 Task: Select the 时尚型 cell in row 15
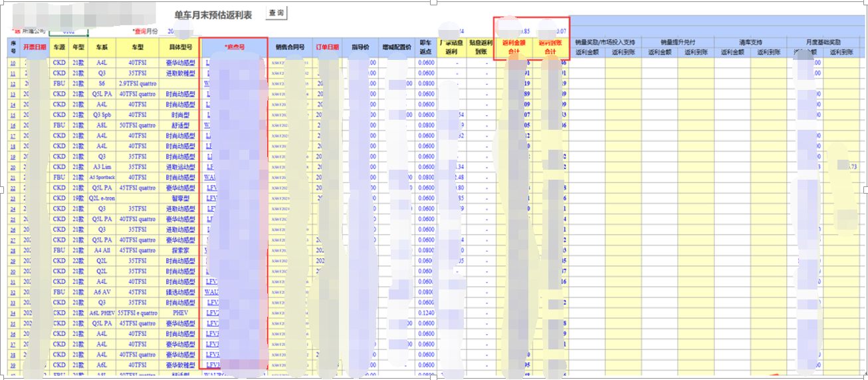tap(179, 115)
